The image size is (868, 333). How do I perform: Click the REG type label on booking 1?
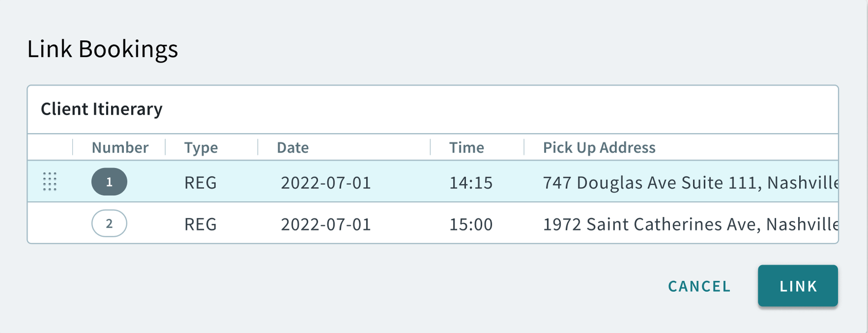200,183
